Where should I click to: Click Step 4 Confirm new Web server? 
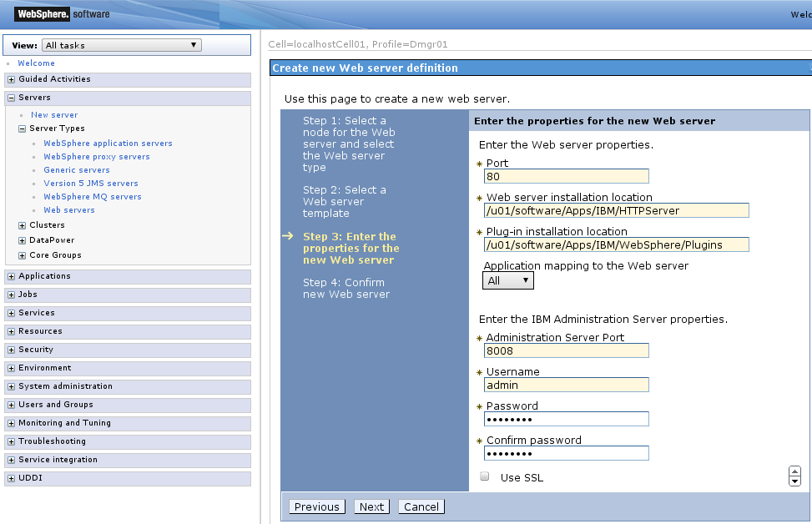tap(346, 289)
